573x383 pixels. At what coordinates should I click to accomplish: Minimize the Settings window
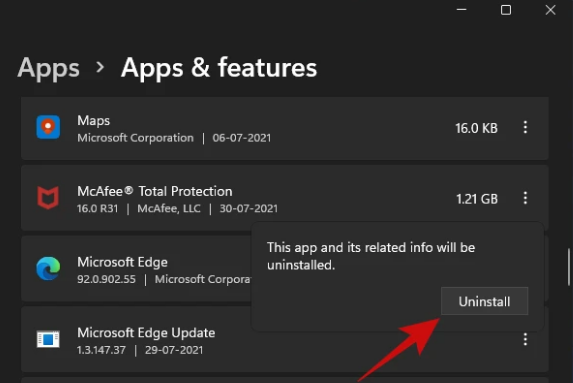(x=462, y=10)
